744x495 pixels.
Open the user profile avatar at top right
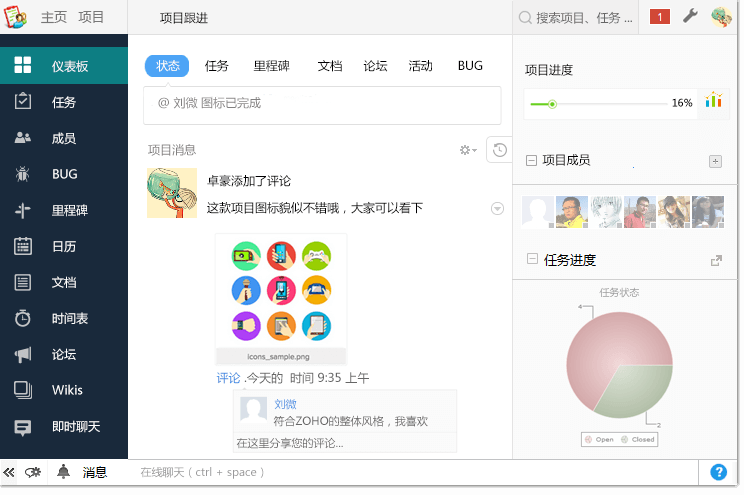pyautogui.click(x=721, y=17)
